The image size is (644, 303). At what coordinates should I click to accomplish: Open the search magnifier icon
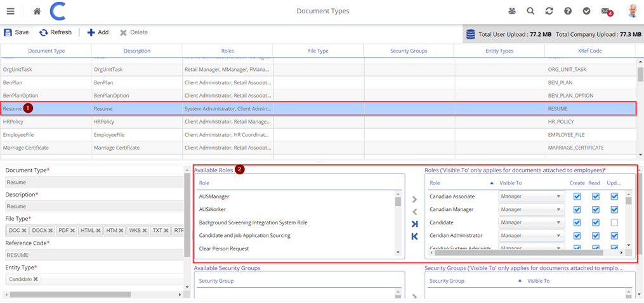pos(530,11)
